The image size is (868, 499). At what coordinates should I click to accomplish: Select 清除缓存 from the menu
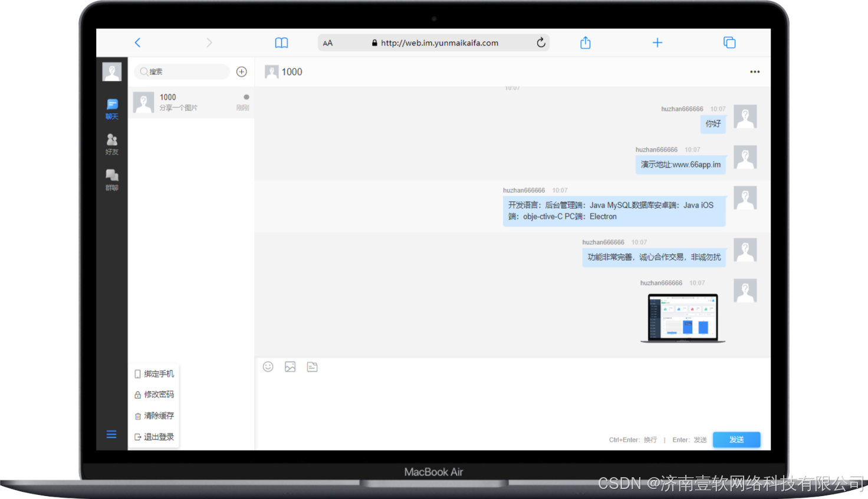point(154,416)
